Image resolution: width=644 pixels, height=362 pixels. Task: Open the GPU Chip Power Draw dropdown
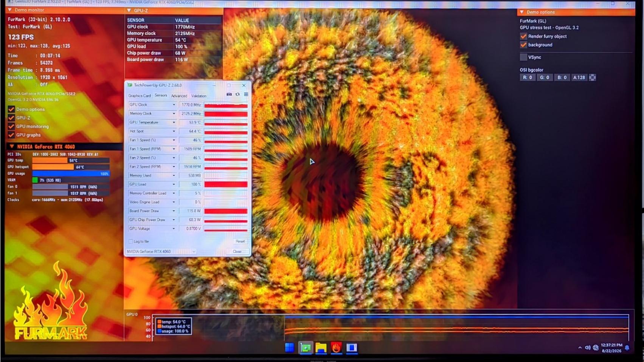click(174, 220)
